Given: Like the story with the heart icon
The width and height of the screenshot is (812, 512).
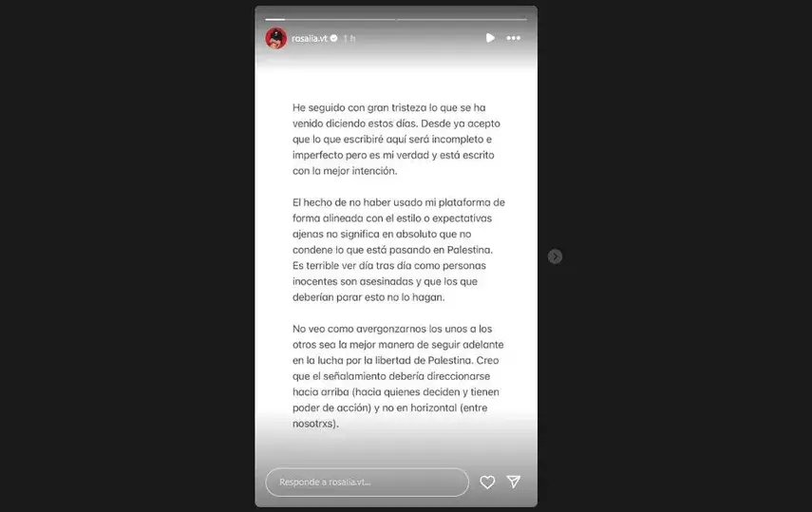Looking at the screenshot, I should click(487, 482).
